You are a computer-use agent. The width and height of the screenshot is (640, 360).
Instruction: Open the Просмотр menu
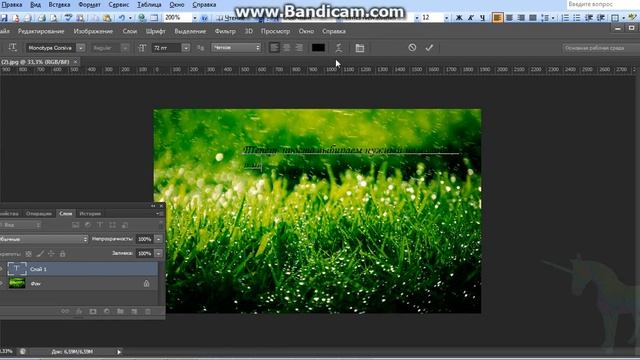coord(275,31)
